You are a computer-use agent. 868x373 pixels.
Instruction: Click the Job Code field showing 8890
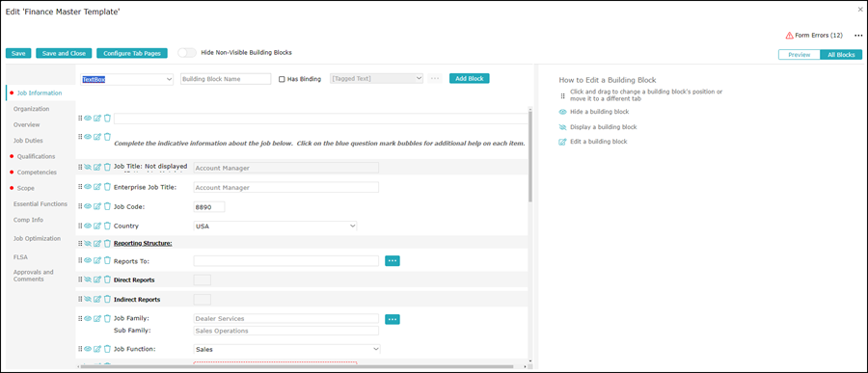tap(209, 207)
